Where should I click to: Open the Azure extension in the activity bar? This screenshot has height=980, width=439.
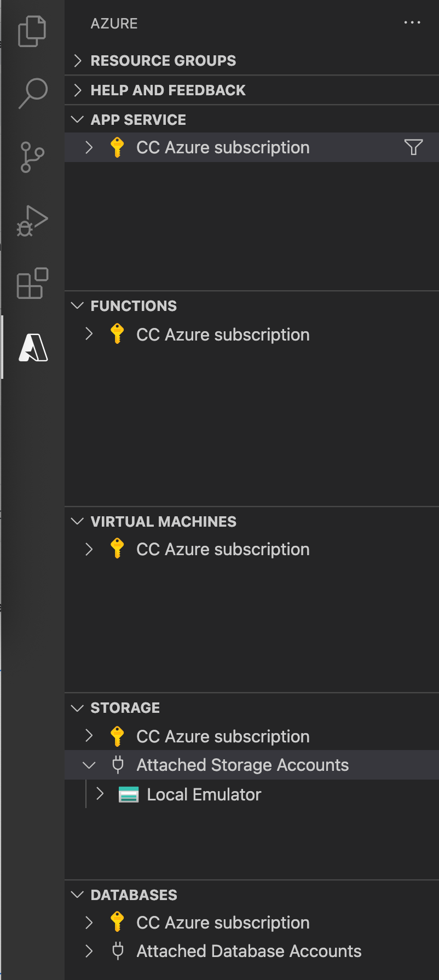(x=32, y=347)
